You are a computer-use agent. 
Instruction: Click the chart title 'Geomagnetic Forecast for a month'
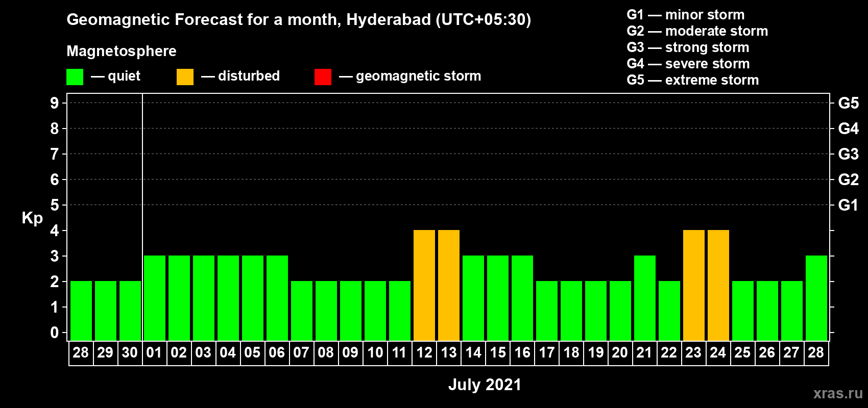(x=202, y=20)
